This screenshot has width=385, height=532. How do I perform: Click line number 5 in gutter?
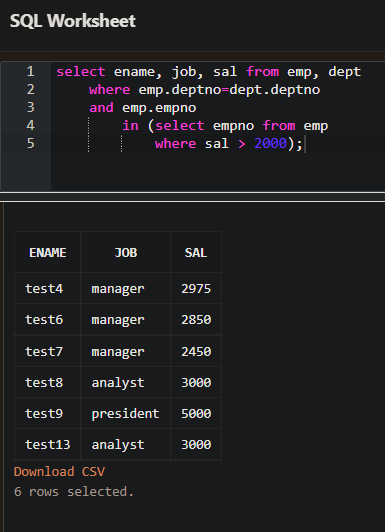coord(31,144)
